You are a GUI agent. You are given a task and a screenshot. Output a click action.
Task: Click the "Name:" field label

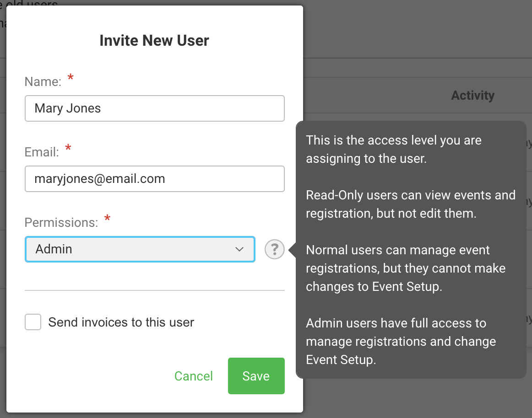point(43,81)
